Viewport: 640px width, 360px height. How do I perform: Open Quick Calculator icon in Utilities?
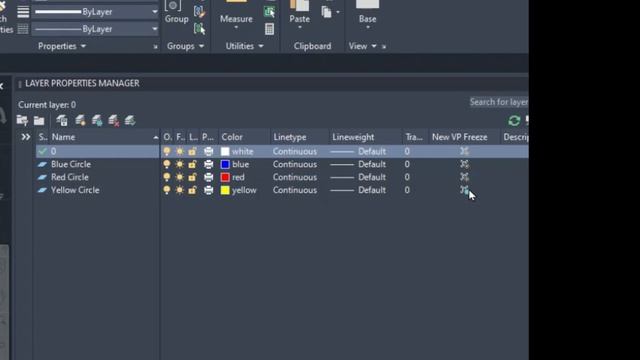(269, 29)
